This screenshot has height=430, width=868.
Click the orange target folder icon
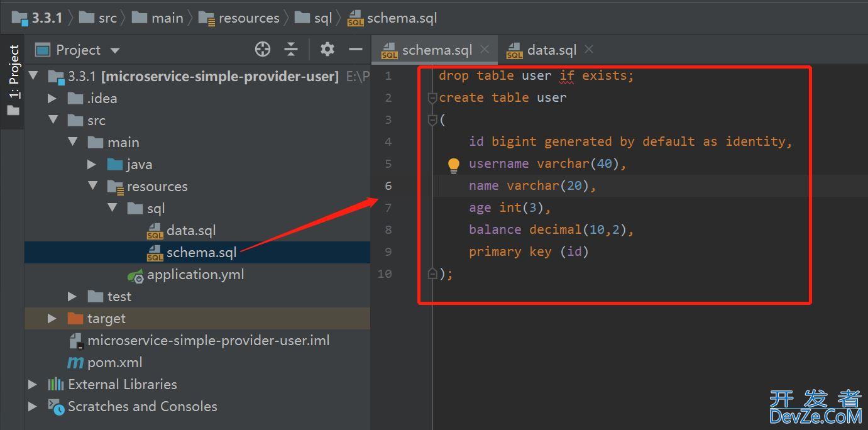pyautogui.click(x=75, y=319)
